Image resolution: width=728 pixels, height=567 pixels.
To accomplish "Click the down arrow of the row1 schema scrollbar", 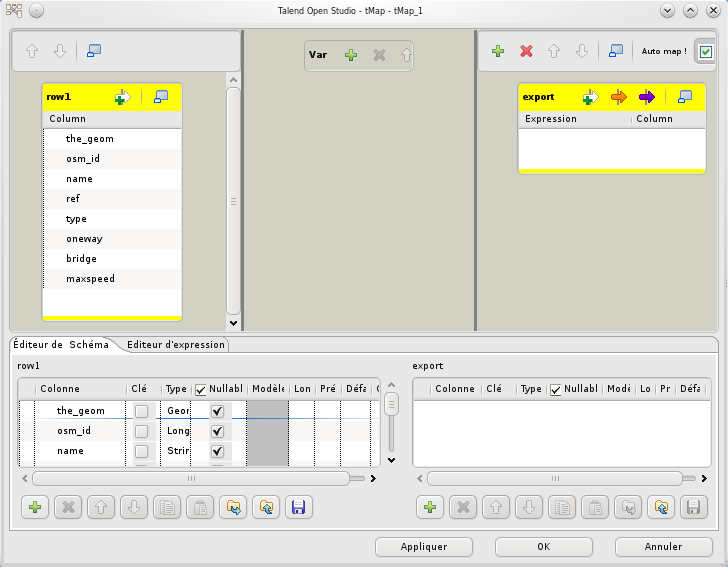I will (x=391, y=460).
